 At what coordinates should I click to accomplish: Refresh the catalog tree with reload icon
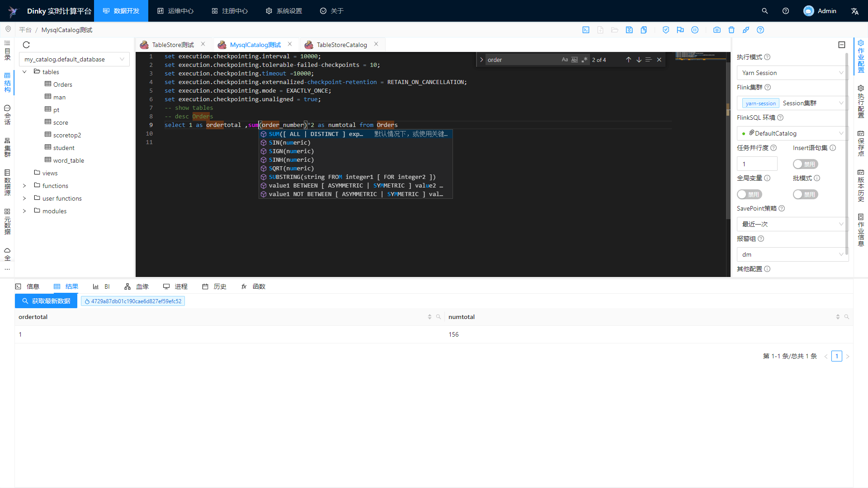coord(26,45)
